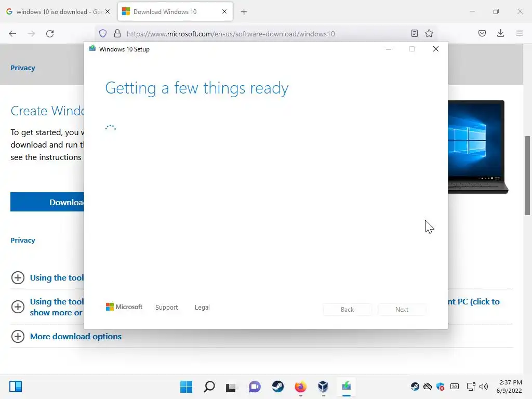
Task: Expand 'More download options' section
Action: [x=66, y=336]
